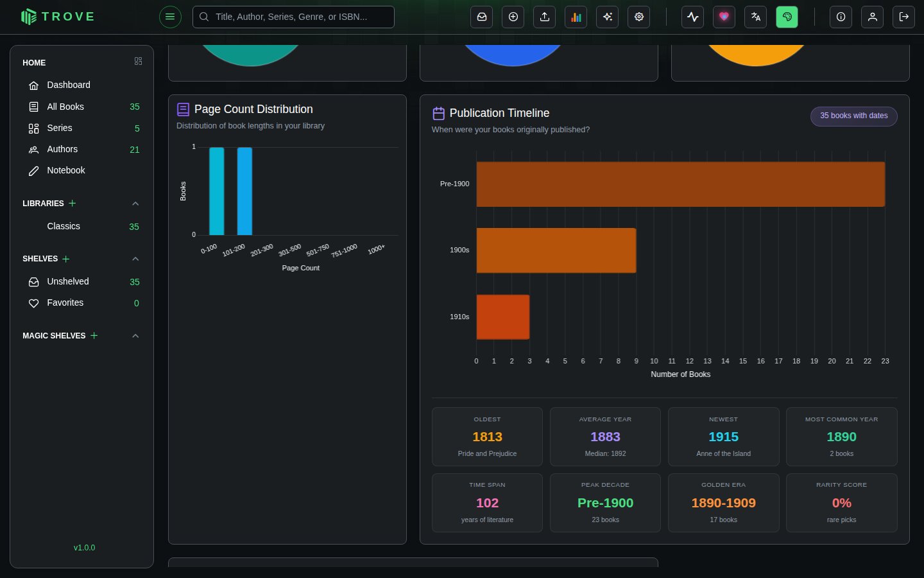924x578 pixels.
Task: Click the heart icon in top toolbar
Action: click(x=724, y=17)
